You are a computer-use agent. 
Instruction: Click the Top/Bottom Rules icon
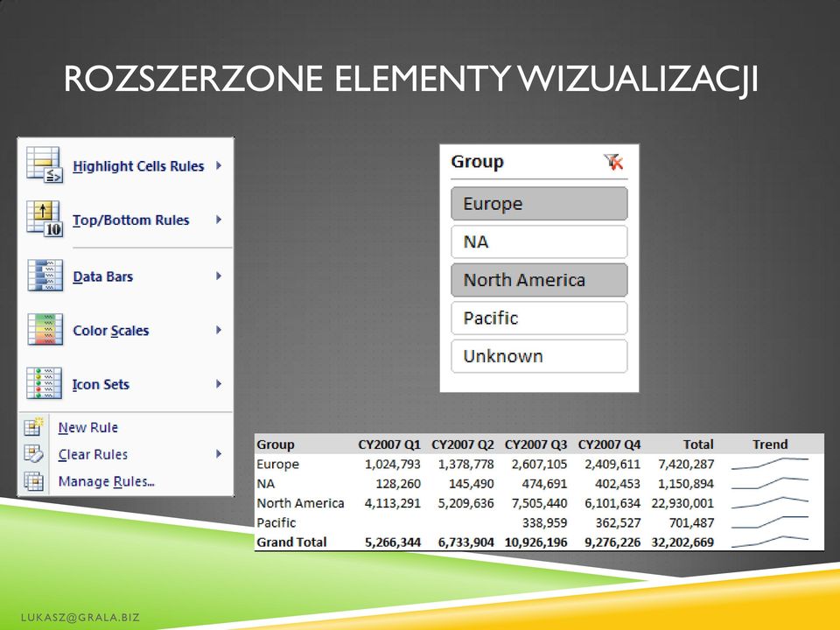coord(45,220)
